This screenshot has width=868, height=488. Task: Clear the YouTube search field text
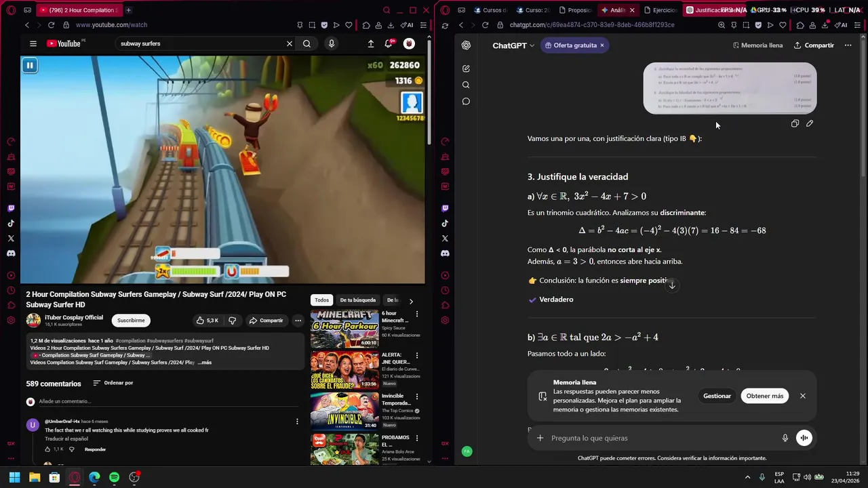(x=290, y=43)
